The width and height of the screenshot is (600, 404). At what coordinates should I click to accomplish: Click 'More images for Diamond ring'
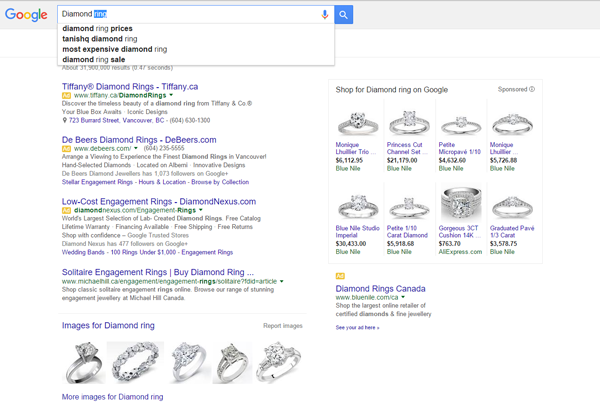[112, 397]
